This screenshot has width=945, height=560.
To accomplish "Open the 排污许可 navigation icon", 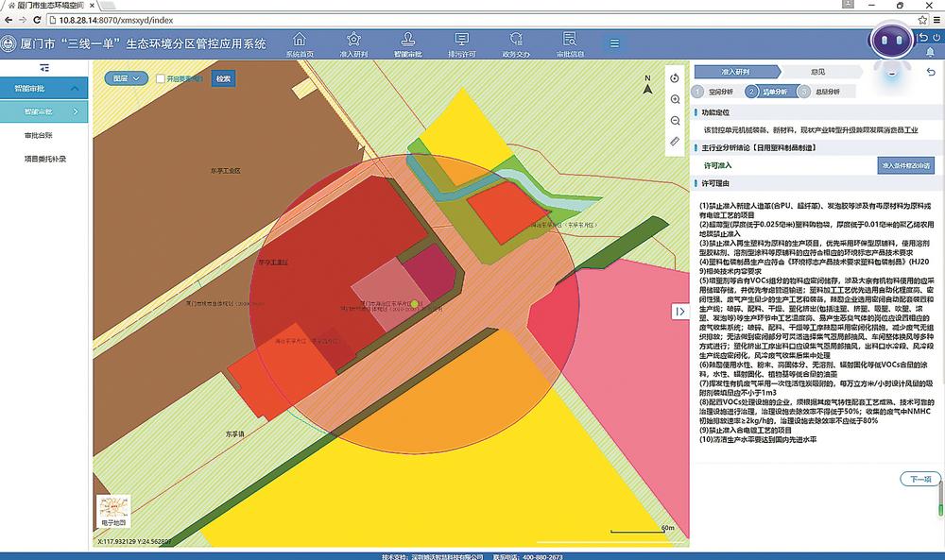I will (x=462, y=43).
